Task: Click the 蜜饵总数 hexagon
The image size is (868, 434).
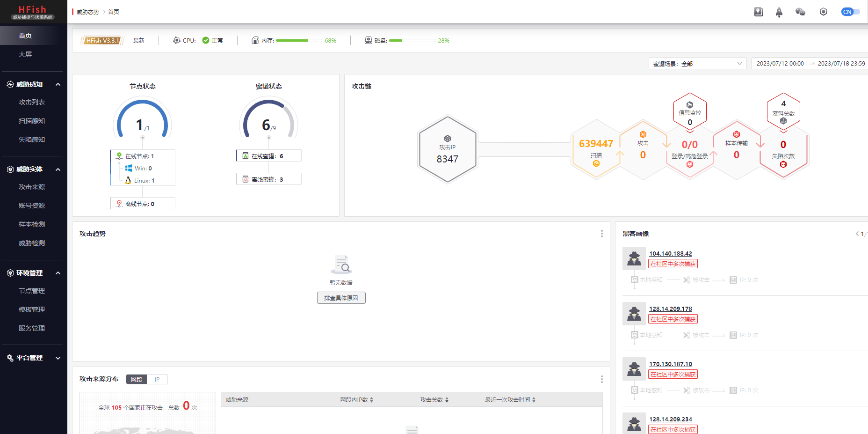Action: coord(783,112)
